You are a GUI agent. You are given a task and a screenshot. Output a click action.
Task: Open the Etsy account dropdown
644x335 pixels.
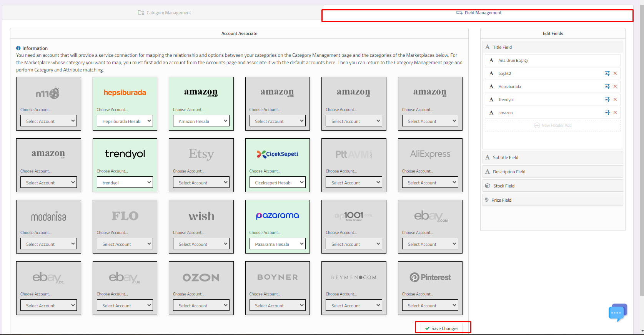201,182
